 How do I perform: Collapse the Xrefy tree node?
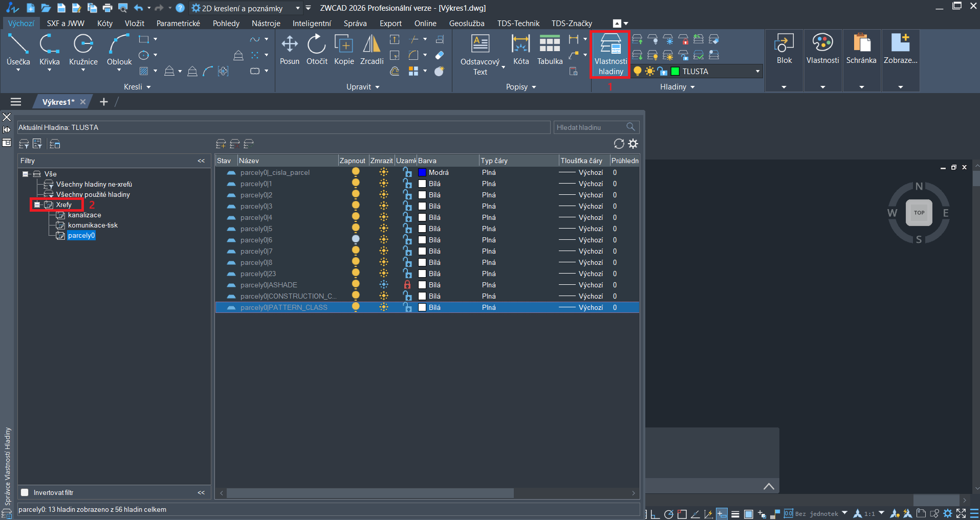[x=37, y=205]
